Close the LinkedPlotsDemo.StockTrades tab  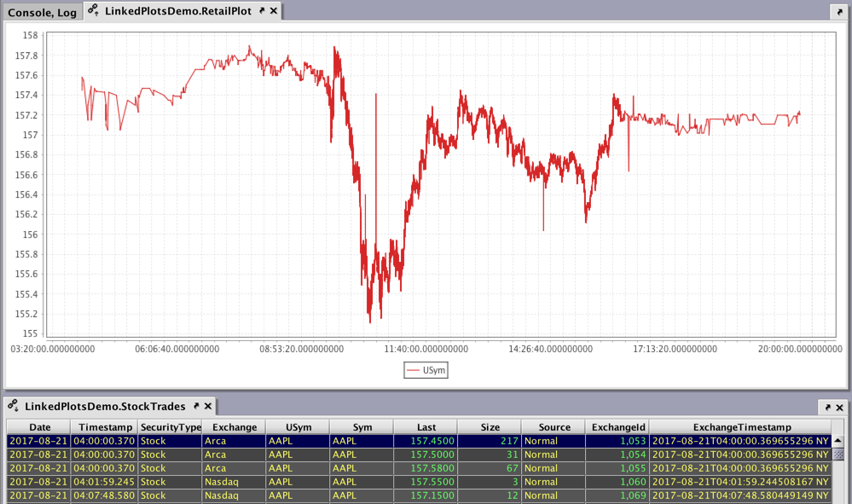206,407
